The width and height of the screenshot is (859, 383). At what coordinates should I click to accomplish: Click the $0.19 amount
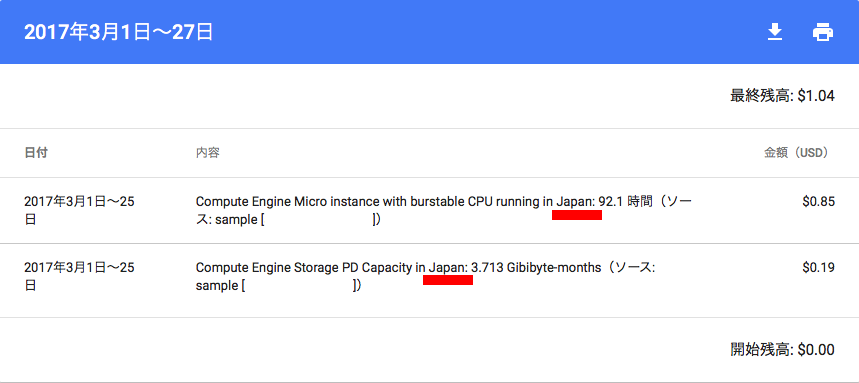tap(818, 267)
